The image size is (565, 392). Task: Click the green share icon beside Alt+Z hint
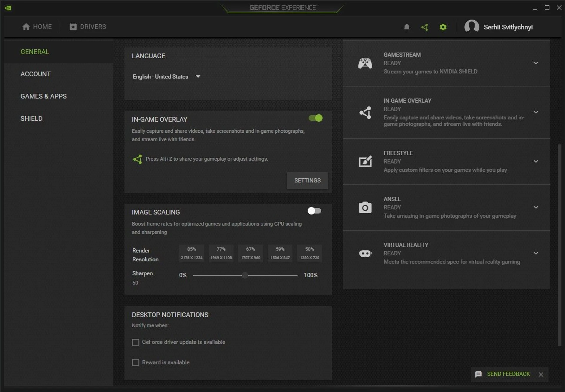(137, 159)
